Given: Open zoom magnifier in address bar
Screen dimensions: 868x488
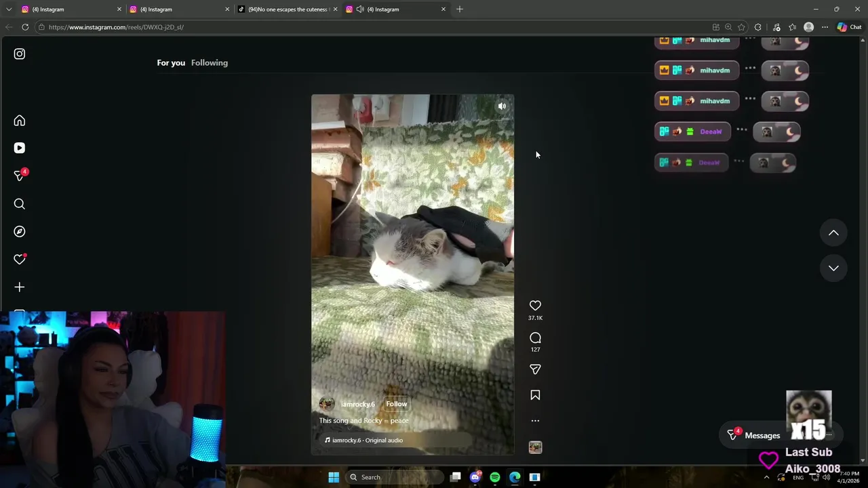Looking at the screenshot, I should [x=728, y=27].
